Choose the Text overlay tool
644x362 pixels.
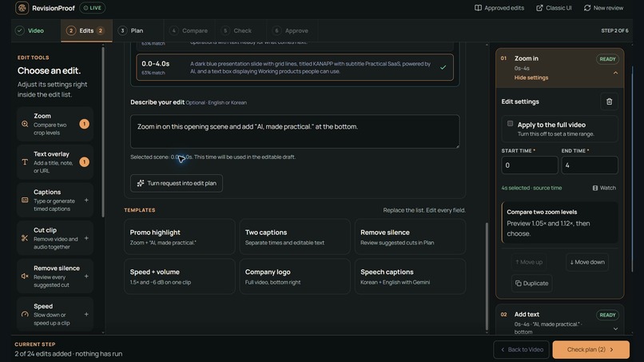tap(55, 162)
